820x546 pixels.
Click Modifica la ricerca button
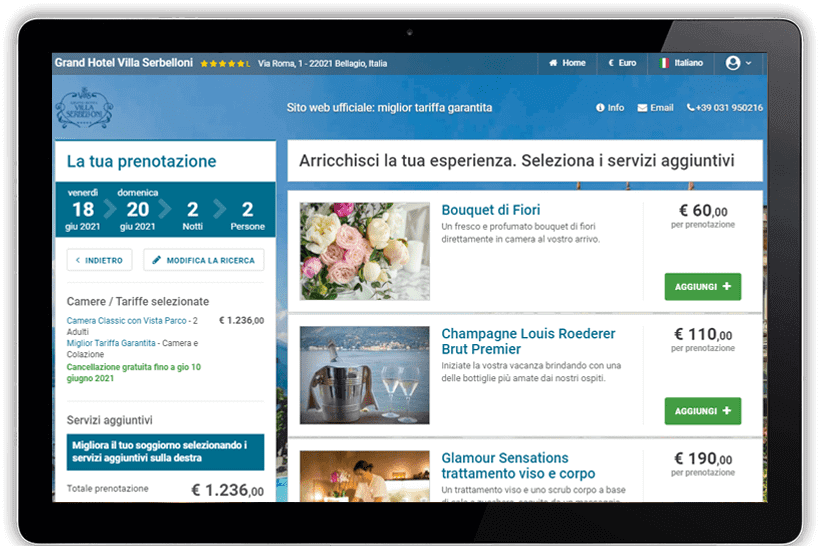click(203, 260)
